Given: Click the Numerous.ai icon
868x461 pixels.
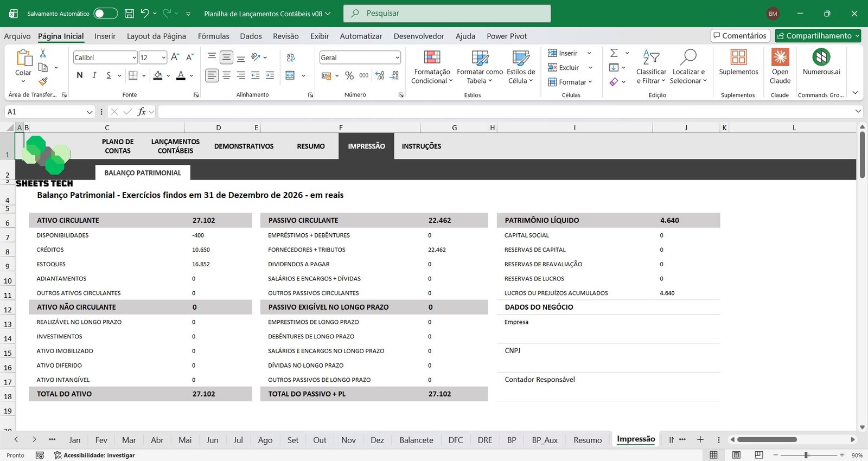Looking at the screenshot, I should click(821, 57).
